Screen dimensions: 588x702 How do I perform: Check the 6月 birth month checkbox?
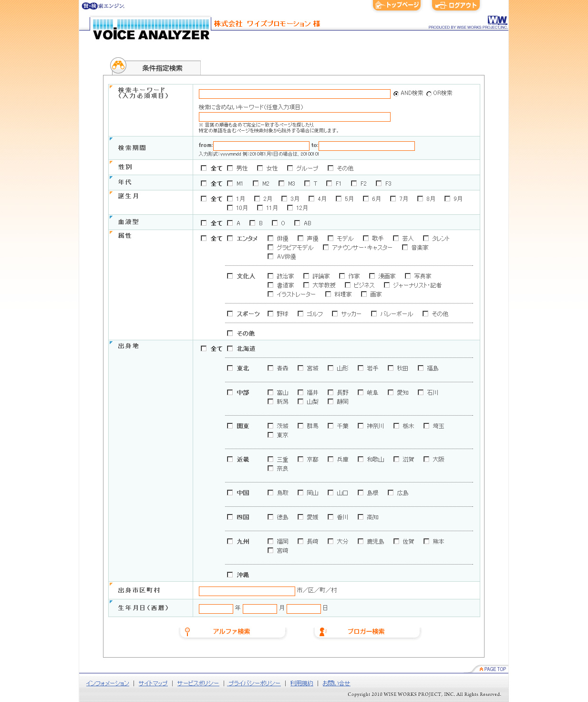tap(366, 199)
